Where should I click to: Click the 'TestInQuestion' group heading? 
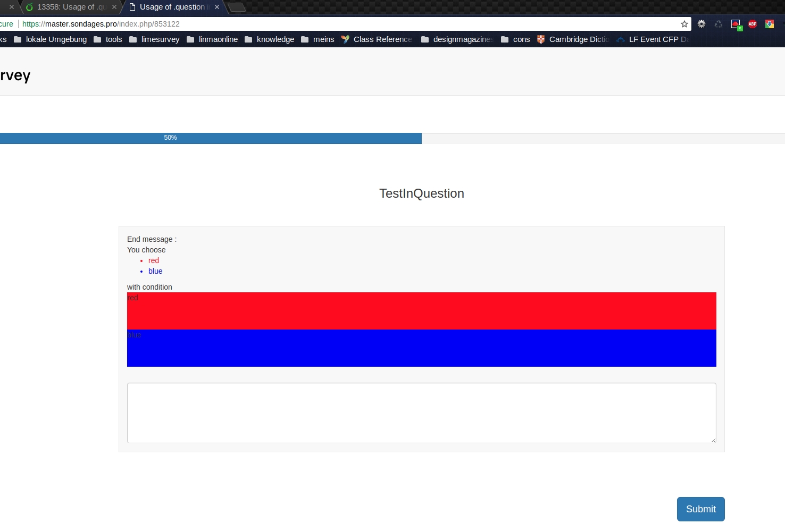(422, 193)
